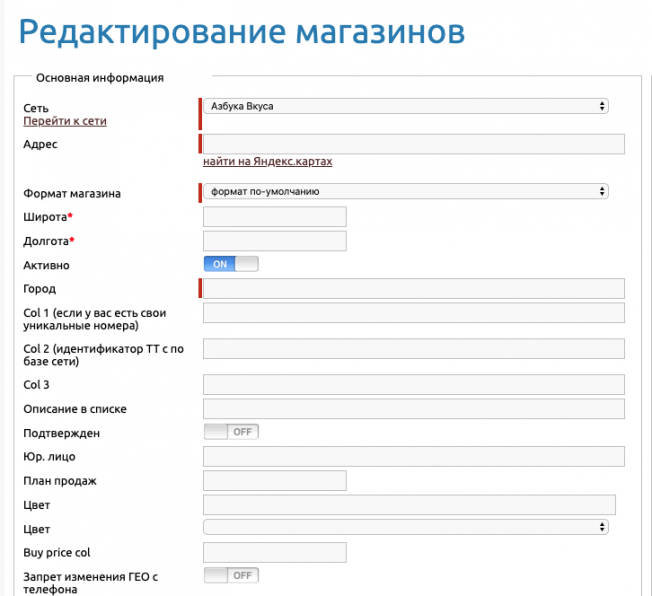652x596 pixels.
Task: Open the Сеть dropdown showing Азбука Вкуса
Action: (406, 106)
